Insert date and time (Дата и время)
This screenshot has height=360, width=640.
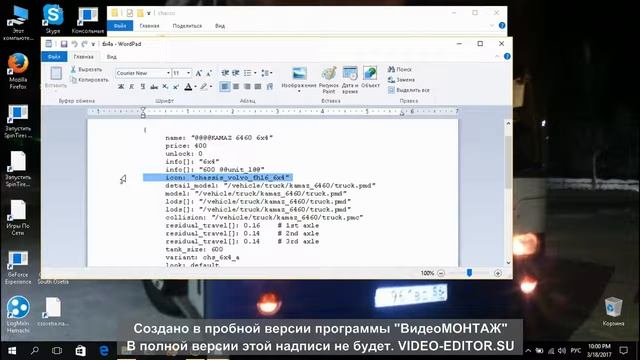pyautogui.click(x=350, y=80)
